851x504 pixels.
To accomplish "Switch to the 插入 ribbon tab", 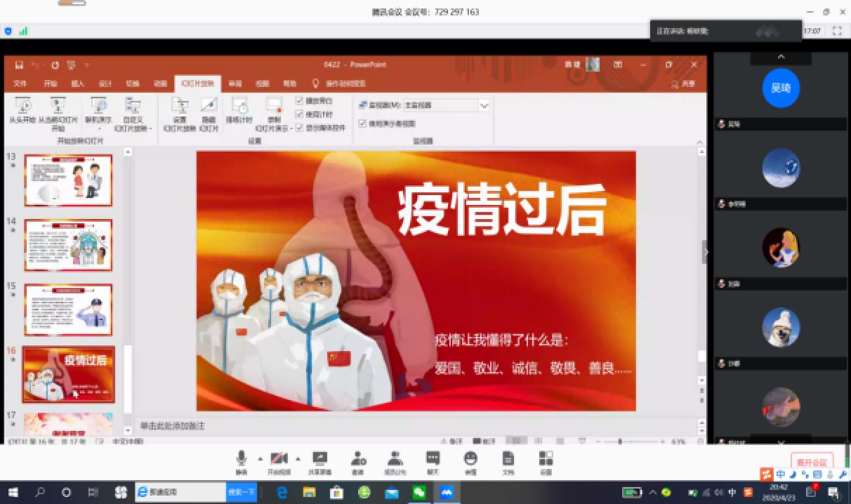I will coord(77,84).
